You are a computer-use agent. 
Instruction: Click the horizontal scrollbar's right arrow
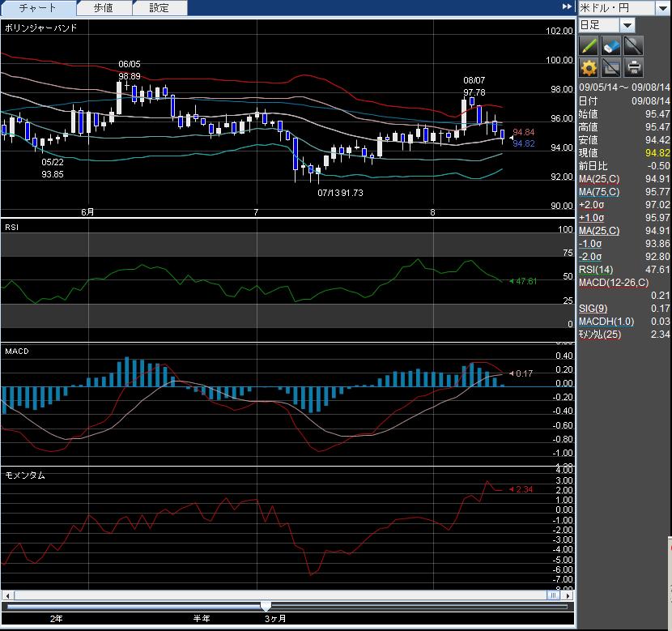(x=565, y=595)
